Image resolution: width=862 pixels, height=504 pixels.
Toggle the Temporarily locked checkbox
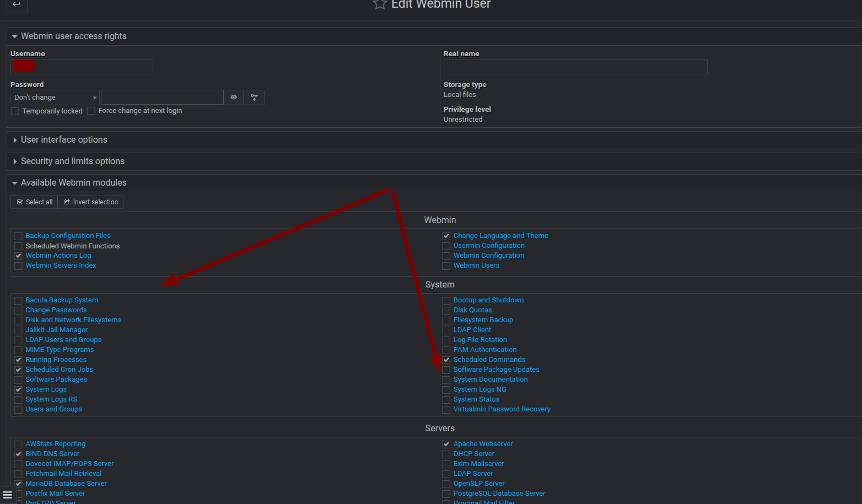click(15, 111)
